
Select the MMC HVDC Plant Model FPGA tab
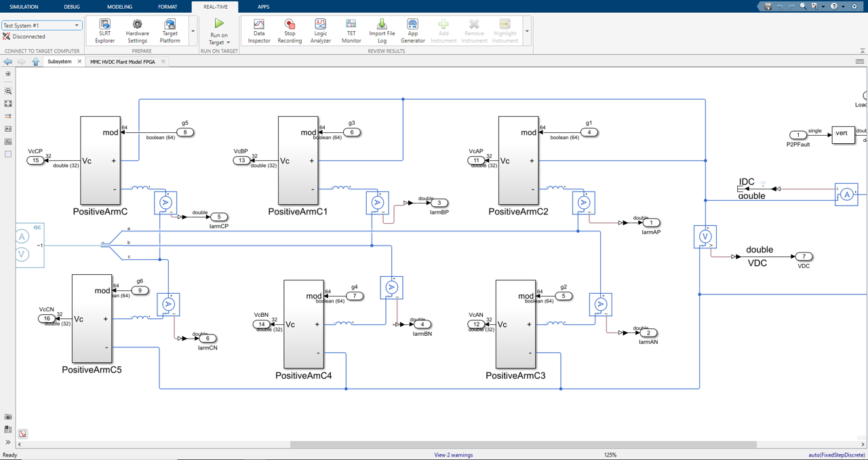click(x=123, y=62)
